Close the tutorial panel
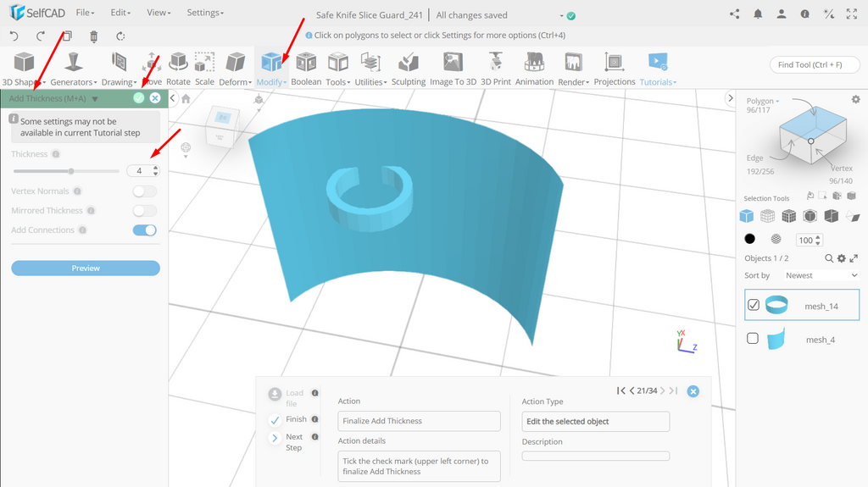868x487 pixels. (x=693, y=391)
